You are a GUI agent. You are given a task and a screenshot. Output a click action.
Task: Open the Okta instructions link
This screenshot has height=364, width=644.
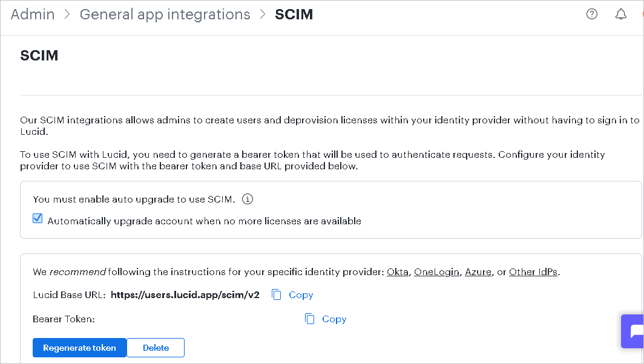tap(398, 272)
